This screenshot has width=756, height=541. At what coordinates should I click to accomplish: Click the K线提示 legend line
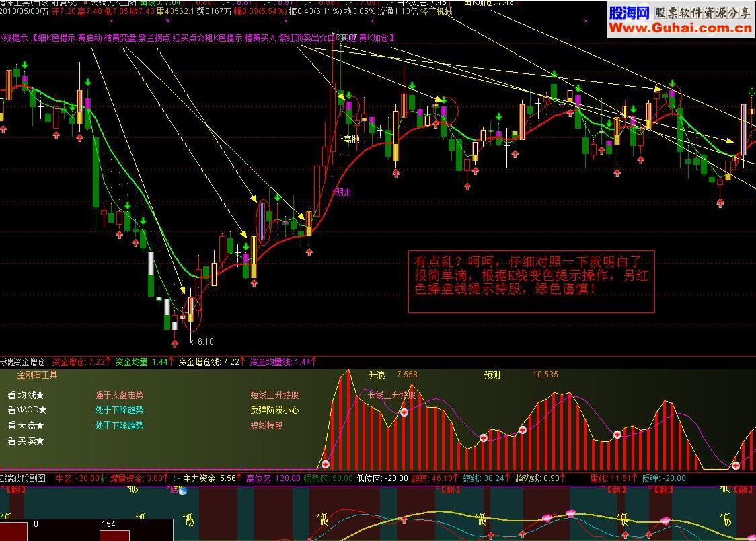click(196, 38)
